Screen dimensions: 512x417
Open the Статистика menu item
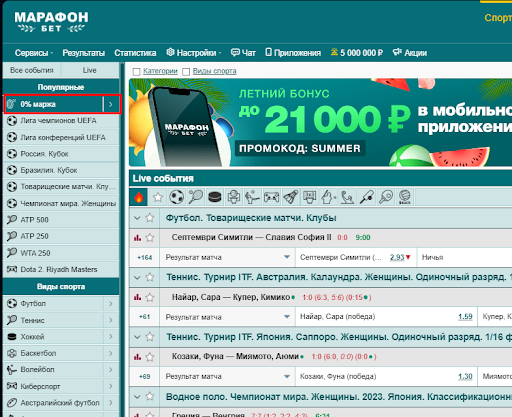point(135,53)
